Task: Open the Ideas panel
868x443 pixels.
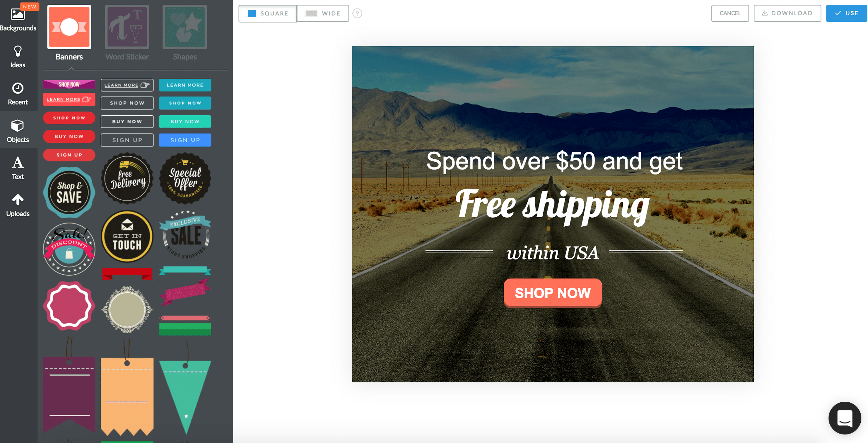Action: [17, 57]
